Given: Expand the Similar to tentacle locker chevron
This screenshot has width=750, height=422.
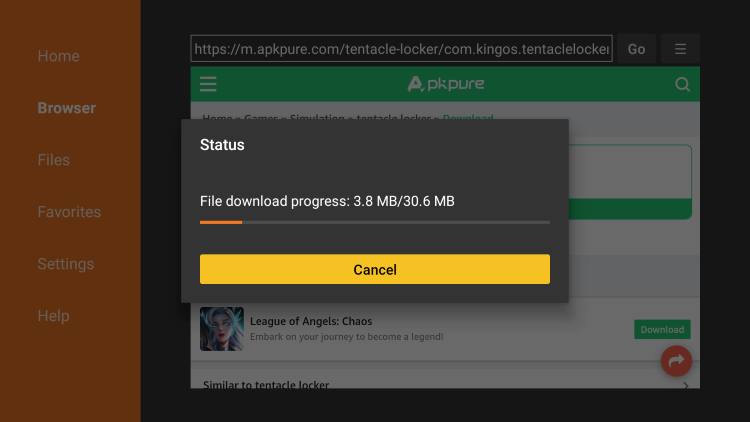Looking at the screenshot, I should click(x=685, y=385).
